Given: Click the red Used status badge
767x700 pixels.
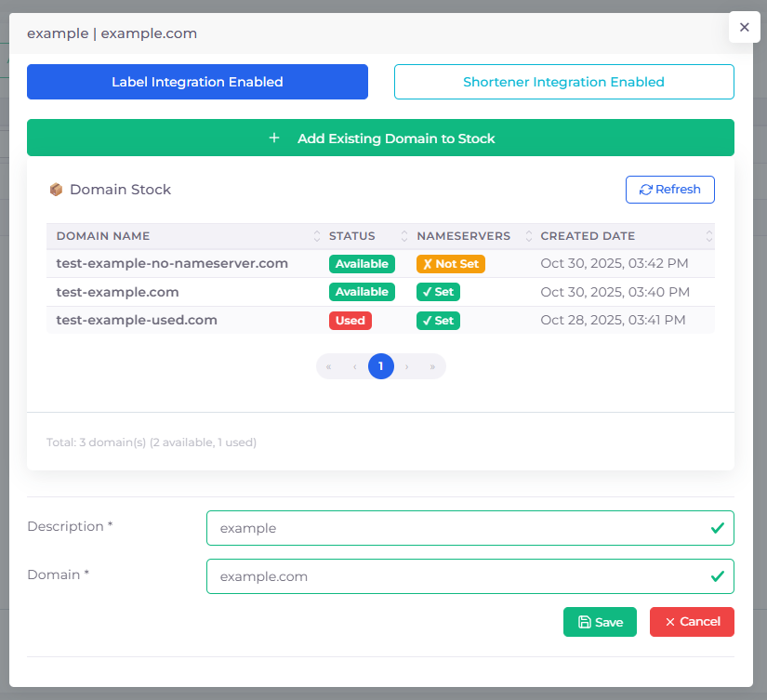Looking at the screenshot, I should [x=350, y=321].
